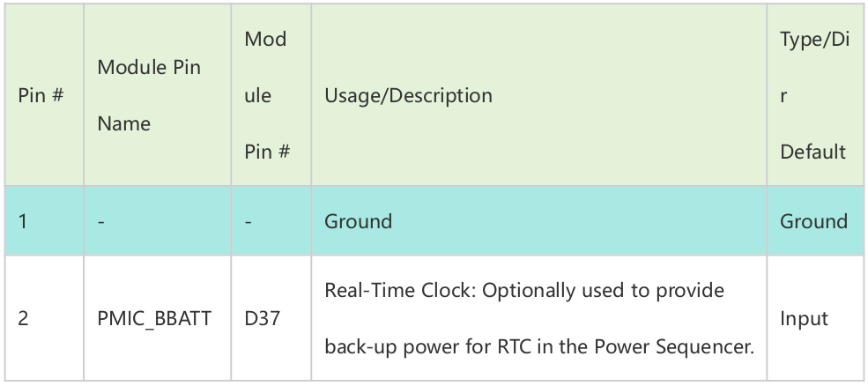Image resolution: width=868 pixels, height=386 pixels.
Task: Click the dash in Module Pin # column
Action: pos(249,221)
